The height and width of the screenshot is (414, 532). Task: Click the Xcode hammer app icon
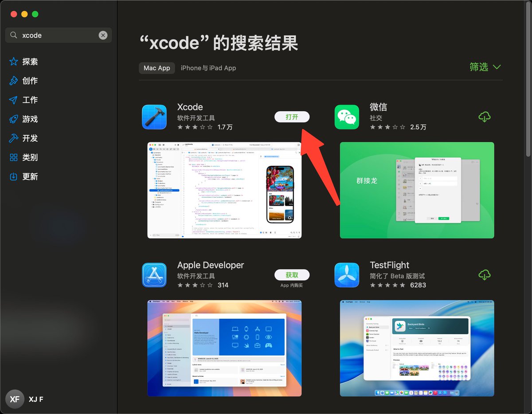coord(154,117)
